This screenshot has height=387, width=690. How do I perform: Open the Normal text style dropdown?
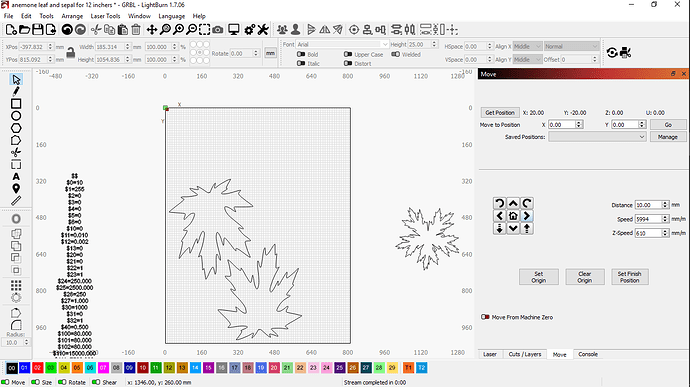pyautogui.click(x=571, y=46)
